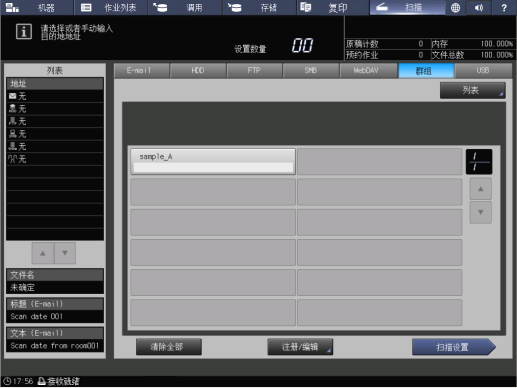Click the E-mail address row showing 无
The image size is (517, 388).
[x=55, y=96]
